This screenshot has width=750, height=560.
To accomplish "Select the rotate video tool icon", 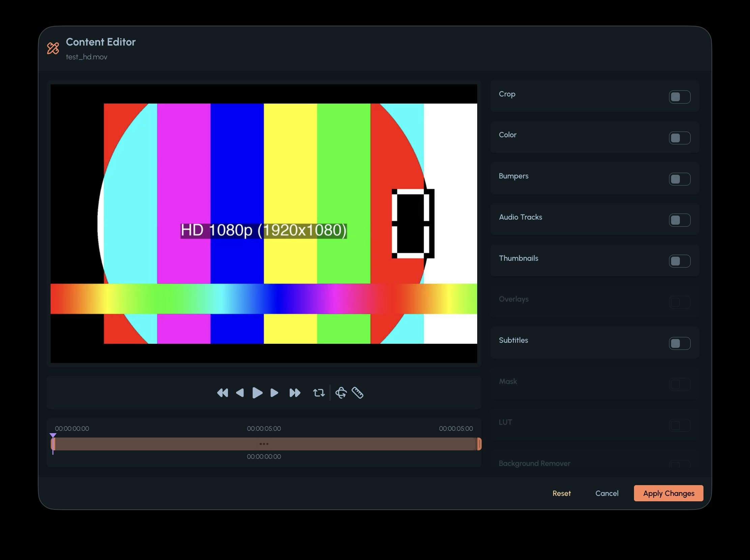I will point(341,393).
